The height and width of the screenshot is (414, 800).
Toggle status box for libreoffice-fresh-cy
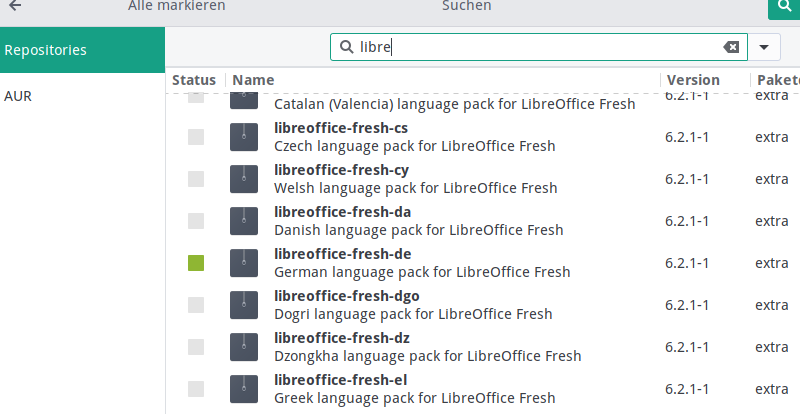coord(196,179)
